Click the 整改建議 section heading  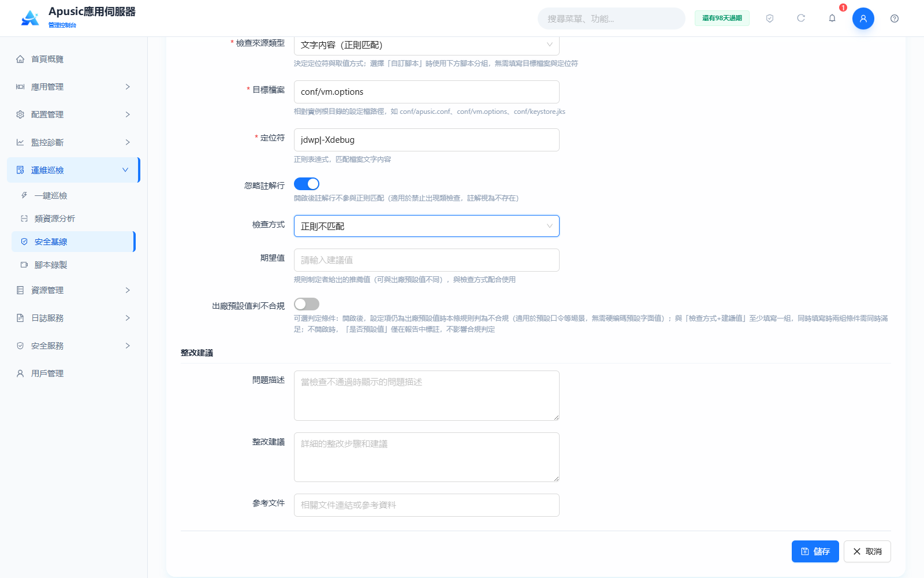197,353
